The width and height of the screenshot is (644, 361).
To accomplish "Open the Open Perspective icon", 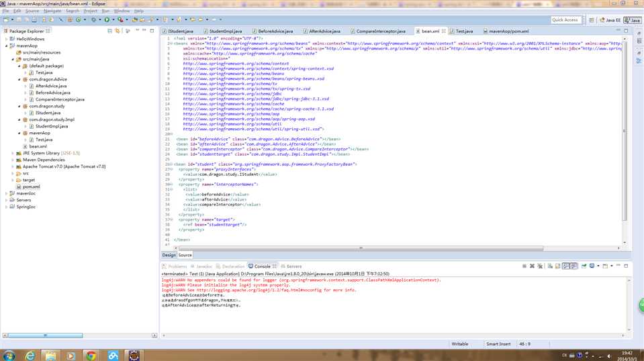I will click(592, 19).
